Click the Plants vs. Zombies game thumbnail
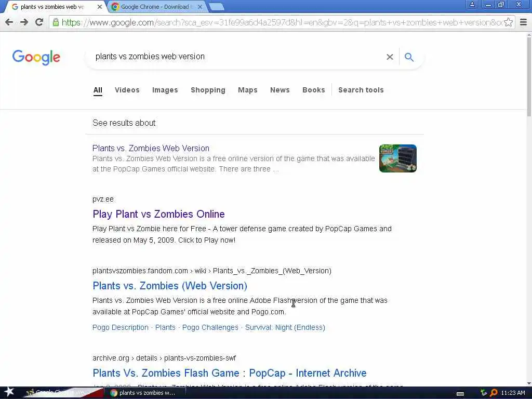The height and width of the screenshot is (399, 532). [x=397, y=158]
